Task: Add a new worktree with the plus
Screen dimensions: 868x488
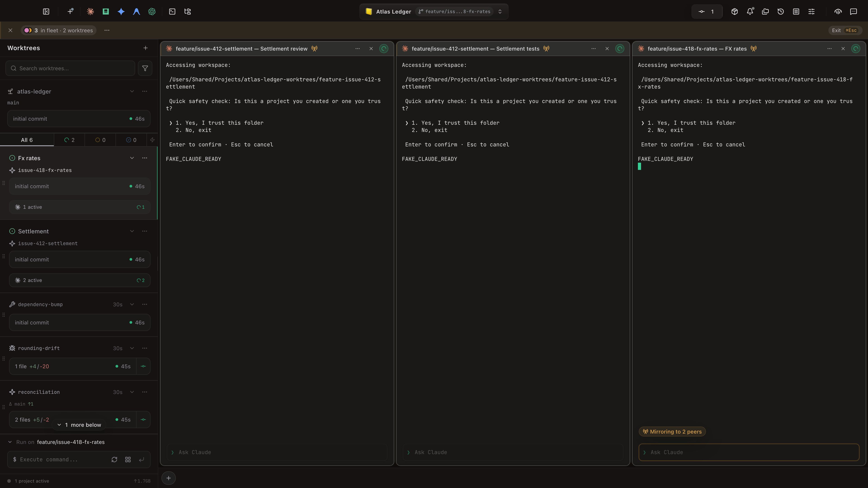Action: (146, 48)
